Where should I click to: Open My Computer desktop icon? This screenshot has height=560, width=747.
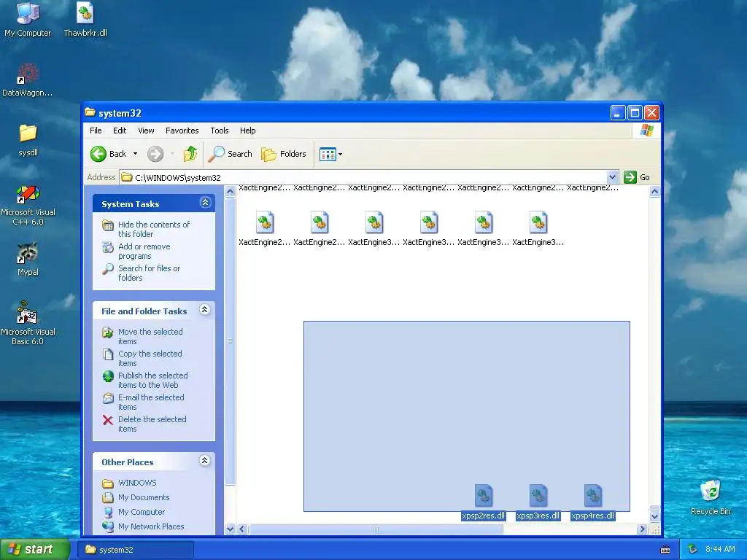pyautogui.click(x=28, y=19)
